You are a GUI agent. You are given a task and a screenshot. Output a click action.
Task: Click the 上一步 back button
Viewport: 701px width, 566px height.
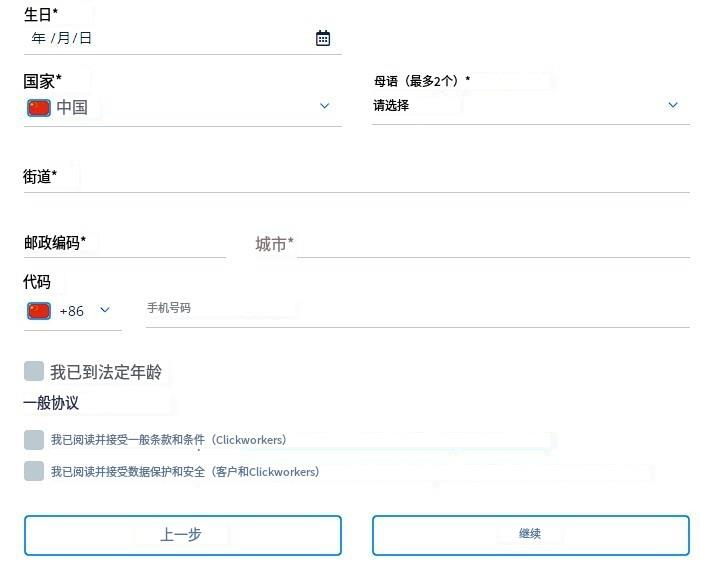[183, 535]
